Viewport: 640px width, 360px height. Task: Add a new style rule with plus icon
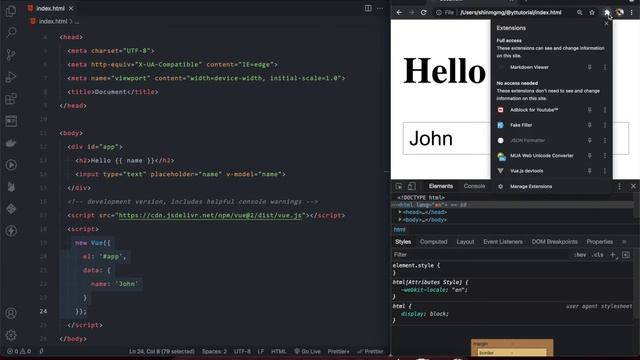613,255
